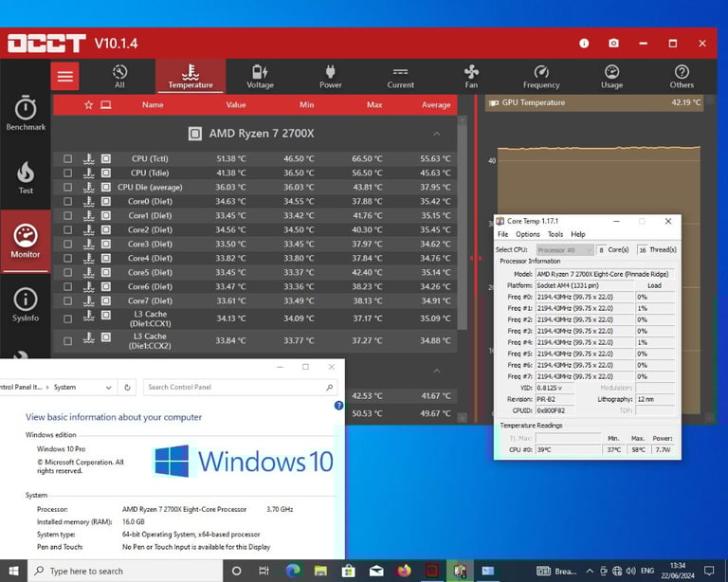Viewport: 728px width, 582px height.
Task: Select Monitor in the OCCT sidebar
Action: point(26,242)
